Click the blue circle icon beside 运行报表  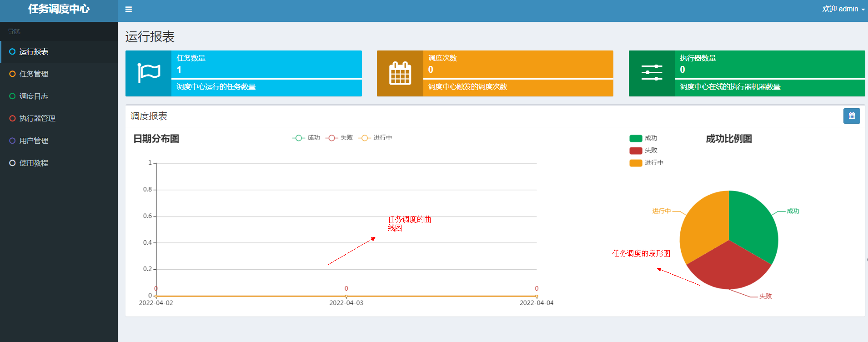coord(12,51)
